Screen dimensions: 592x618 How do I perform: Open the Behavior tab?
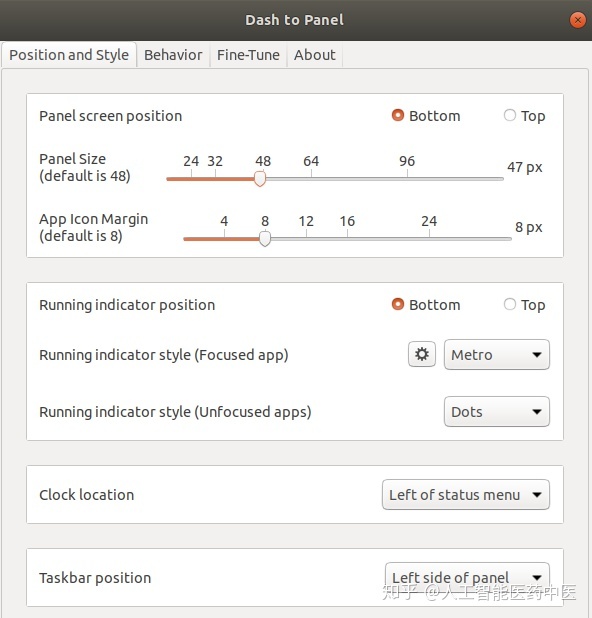pyautogui.click(x=173, y=55)
